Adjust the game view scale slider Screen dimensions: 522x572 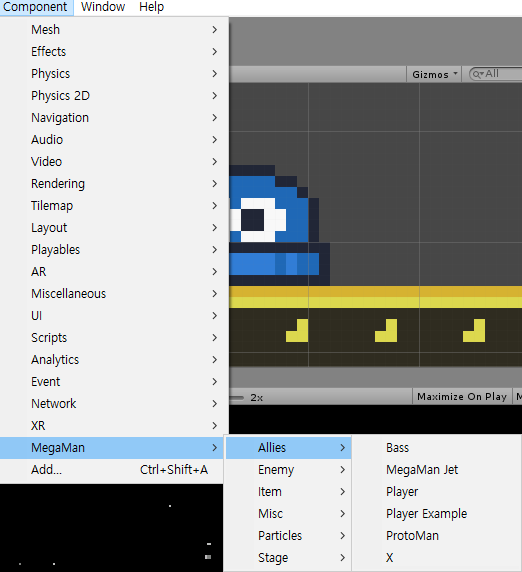pos(236,398)
